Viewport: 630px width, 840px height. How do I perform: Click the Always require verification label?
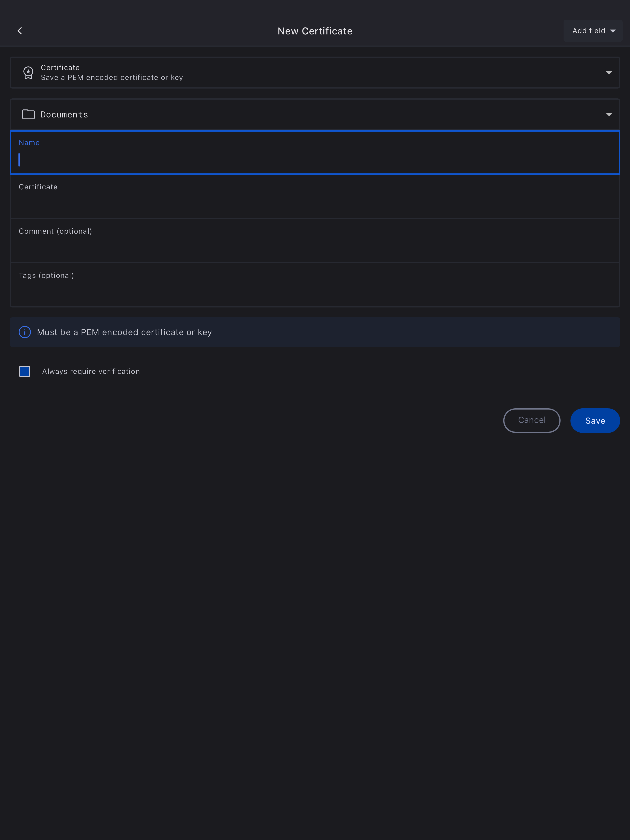[91, 371]
